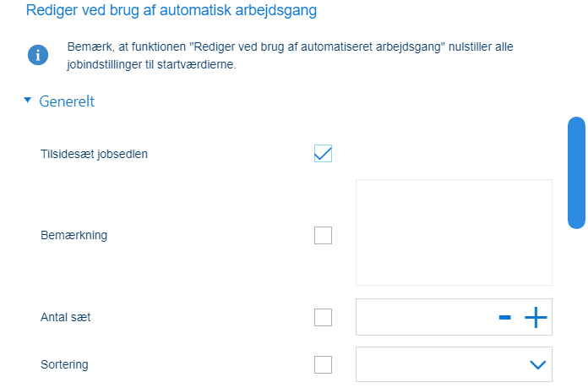588x388 pixels.
Task: Check the Sortering checkbox
Action: [323, 364]
